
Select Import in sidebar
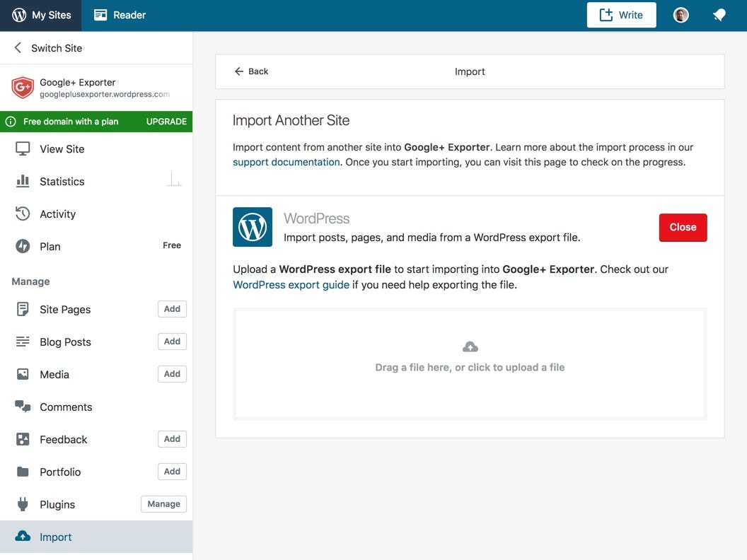click(x=96, y=537)
